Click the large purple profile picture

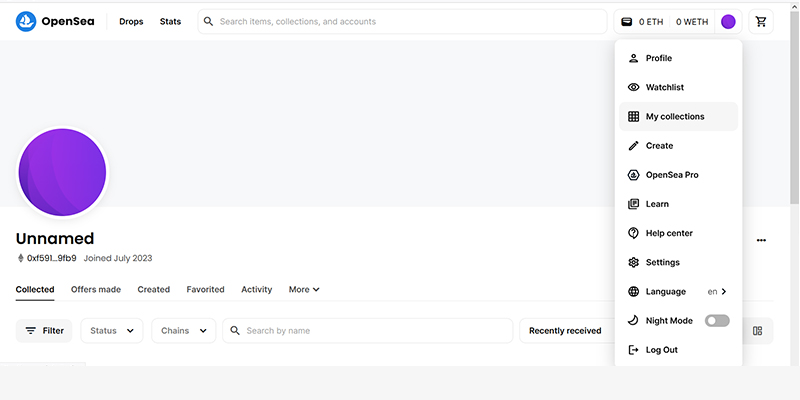62,172
